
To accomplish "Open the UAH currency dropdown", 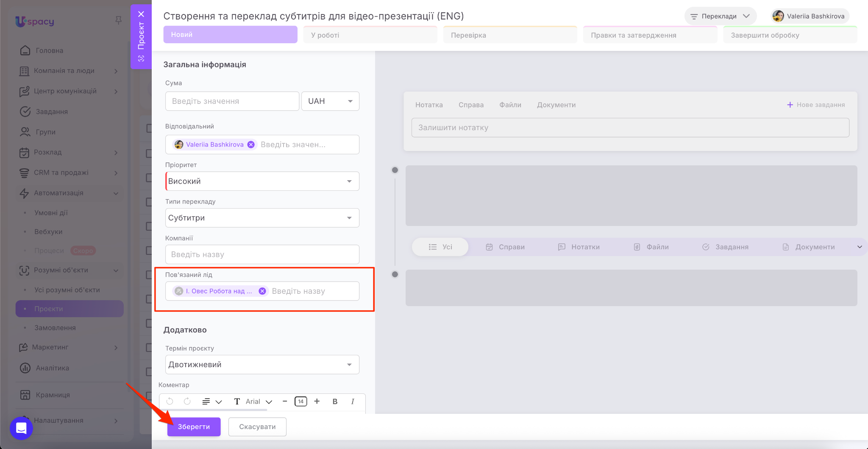I will point(330,101).
